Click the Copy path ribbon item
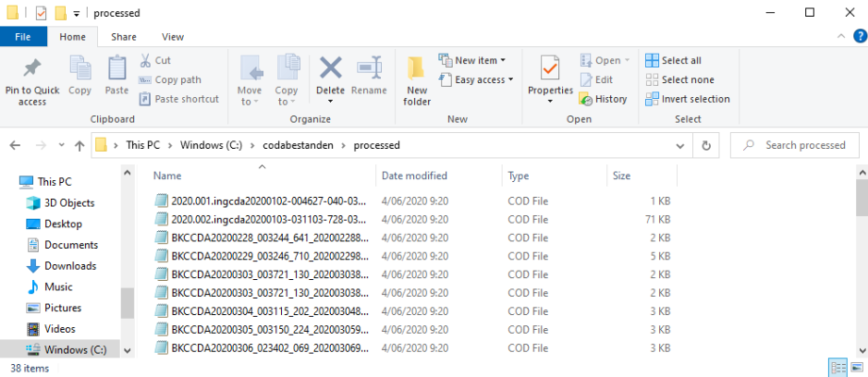Viewport: 868px width, 377px height. click(170, 79)
